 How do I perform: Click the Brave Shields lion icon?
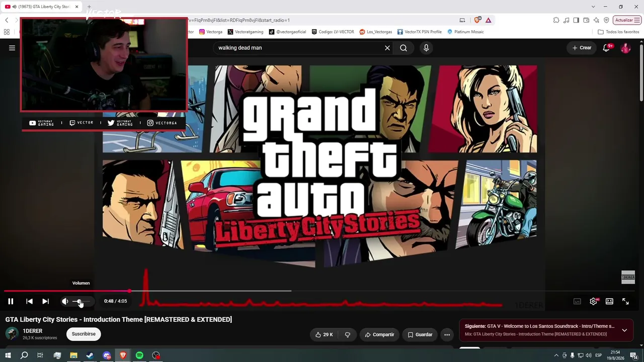477,20
